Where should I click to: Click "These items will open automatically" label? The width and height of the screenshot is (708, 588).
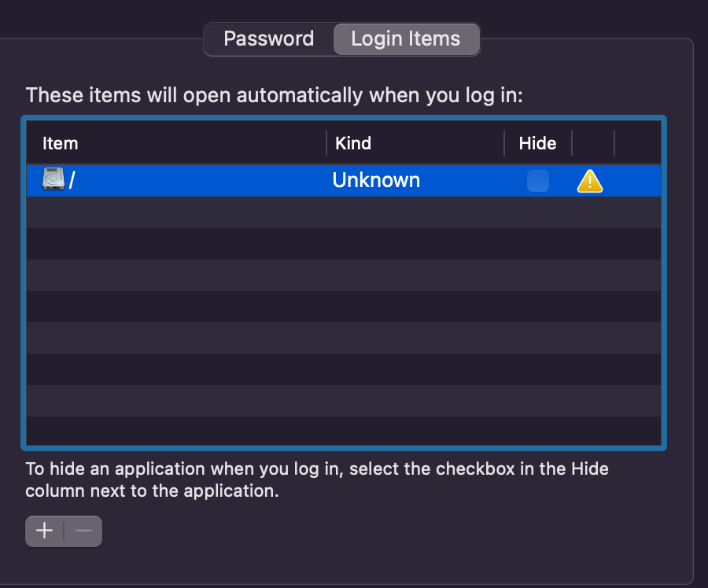point(274,96)
